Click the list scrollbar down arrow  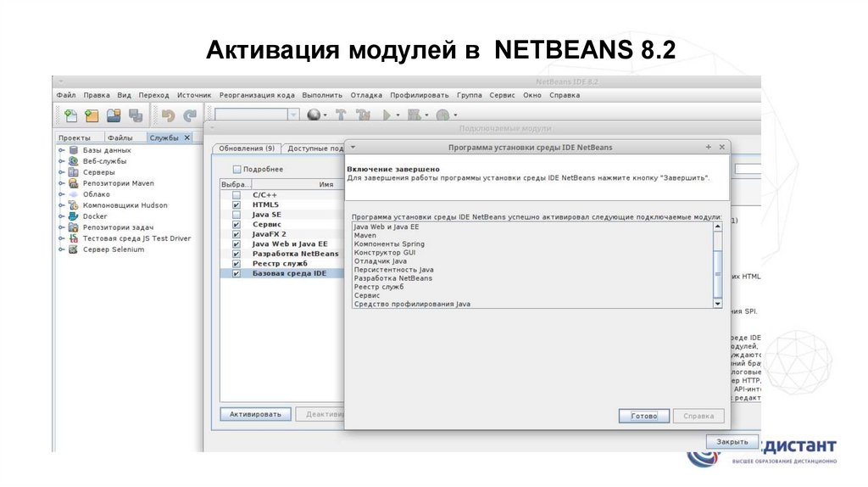pyautogui.click(x=717, y=304)
